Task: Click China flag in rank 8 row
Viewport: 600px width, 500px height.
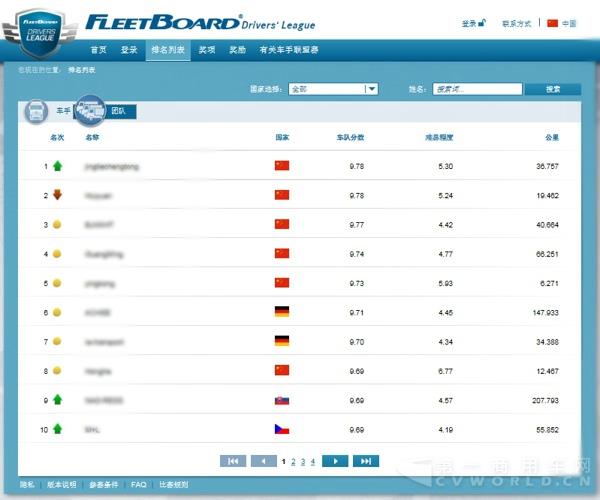Action: 282,370
